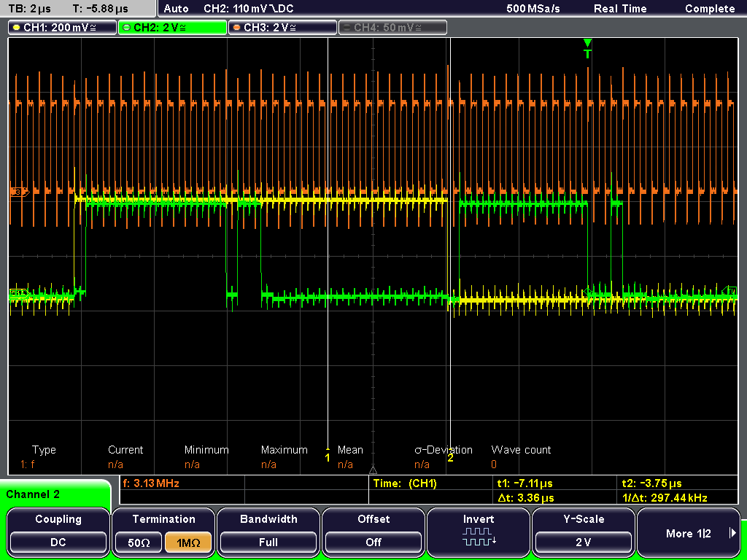Click the green trigger position marker T

coord(588,50)
